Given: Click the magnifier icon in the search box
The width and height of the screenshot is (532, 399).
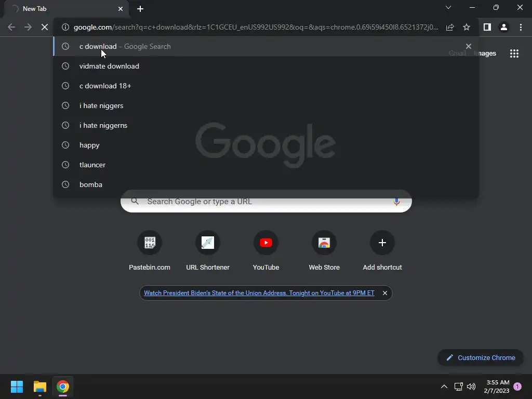Looking at the screenshot, I should [135, 201].
